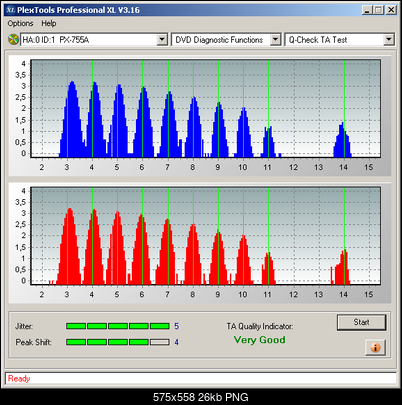This screenshot has height=405, width=402.
Task: Expand the Q-Check TA Test dropdown
Action: (x=389, y=40)
